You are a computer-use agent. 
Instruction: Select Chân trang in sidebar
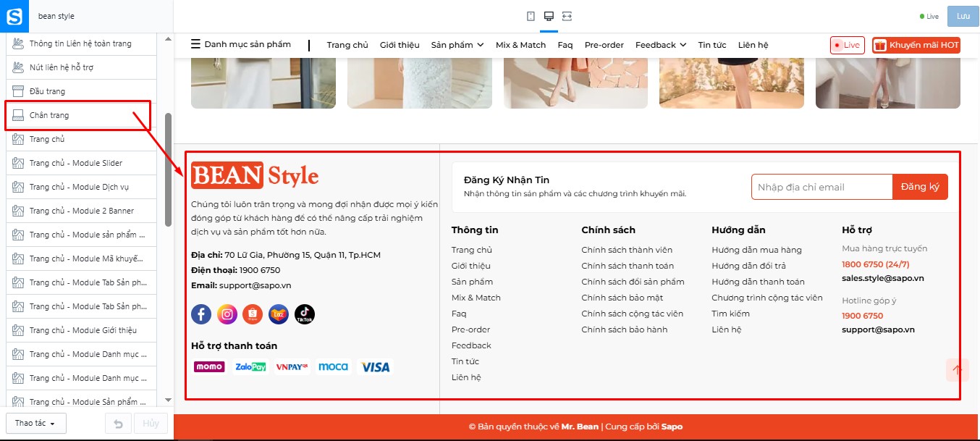pyautogui.click(x=81, y=115)
